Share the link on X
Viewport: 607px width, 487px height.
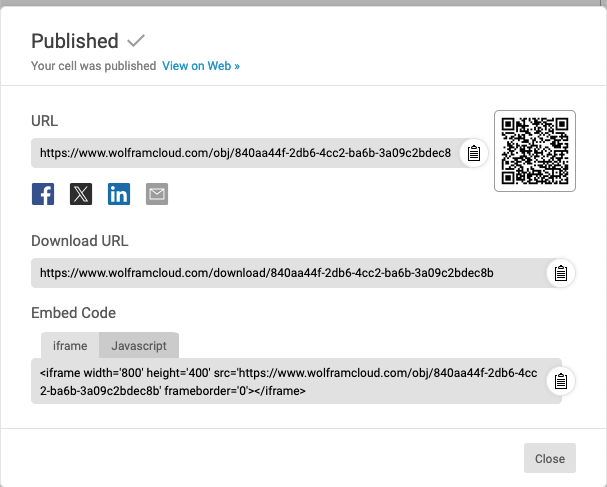(x=81, y=194)
